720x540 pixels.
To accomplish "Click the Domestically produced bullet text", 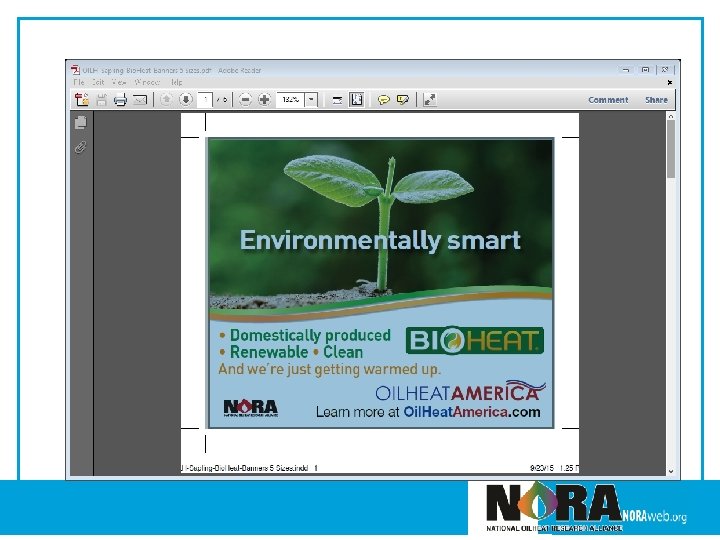I will (x=310, y=335).
